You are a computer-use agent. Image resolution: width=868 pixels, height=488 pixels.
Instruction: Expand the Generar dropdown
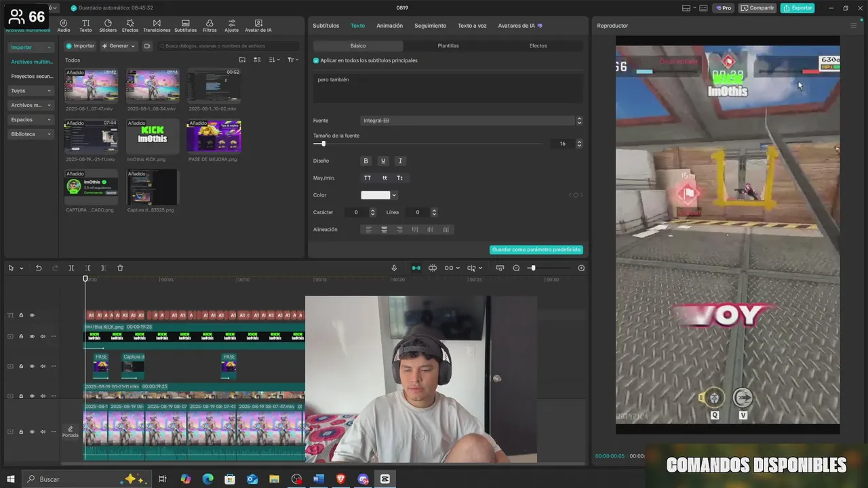coord(119,46)
